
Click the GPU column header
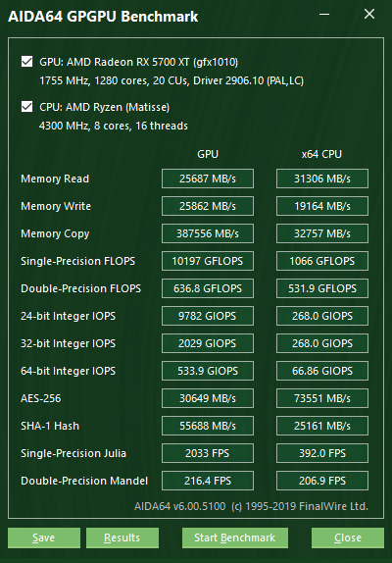[208, 154]
